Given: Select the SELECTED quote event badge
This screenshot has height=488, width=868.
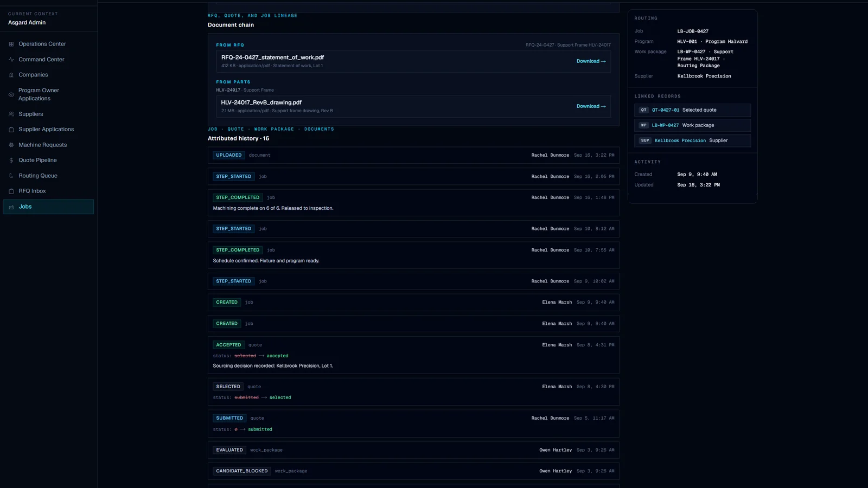Looking at the screenshot, I should coord(228,387).
